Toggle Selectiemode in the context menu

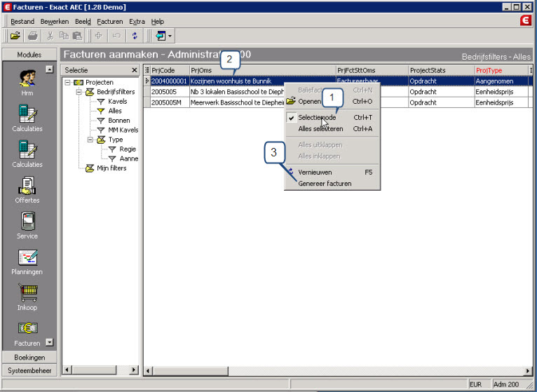click(x=332, y=118)
